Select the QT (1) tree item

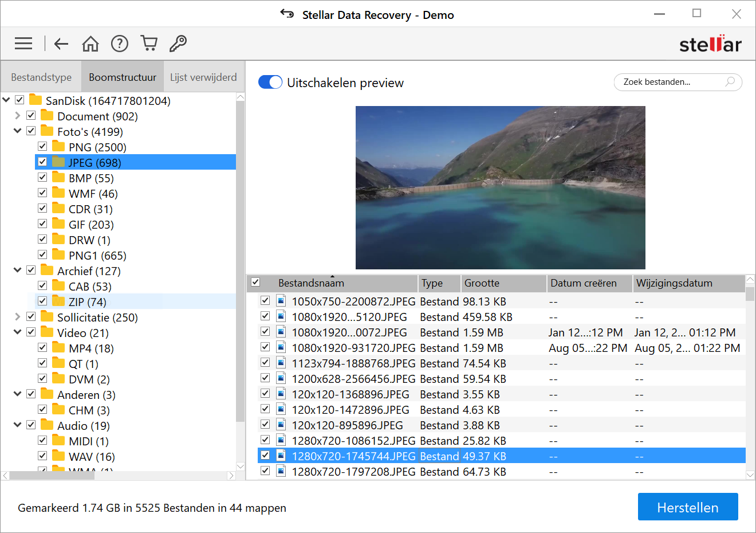[x=84, y=364]
